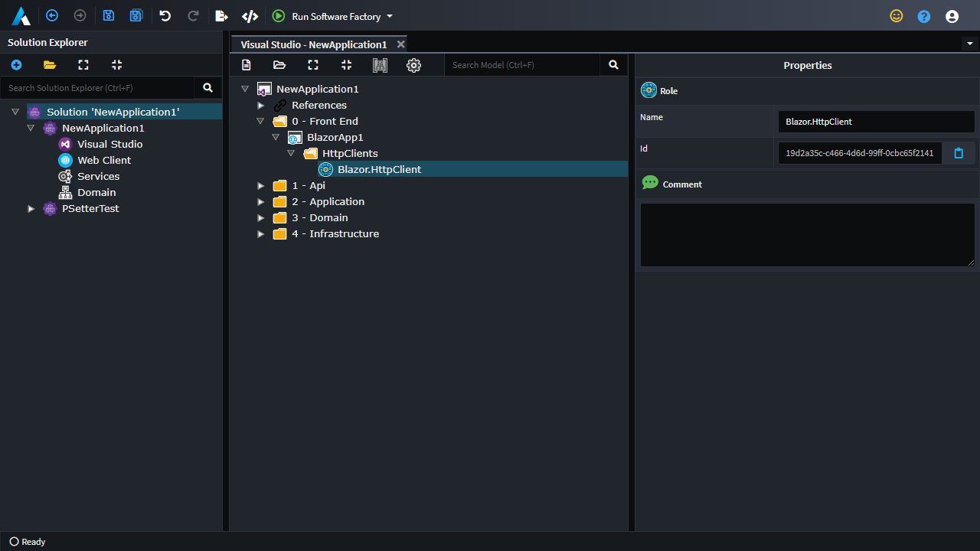Select the 0 - Front End folder

point(325,121)
